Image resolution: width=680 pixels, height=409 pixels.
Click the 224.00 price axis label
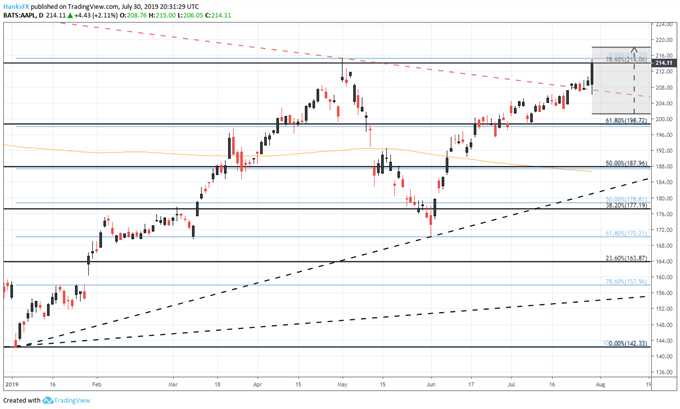coord(666,24)
